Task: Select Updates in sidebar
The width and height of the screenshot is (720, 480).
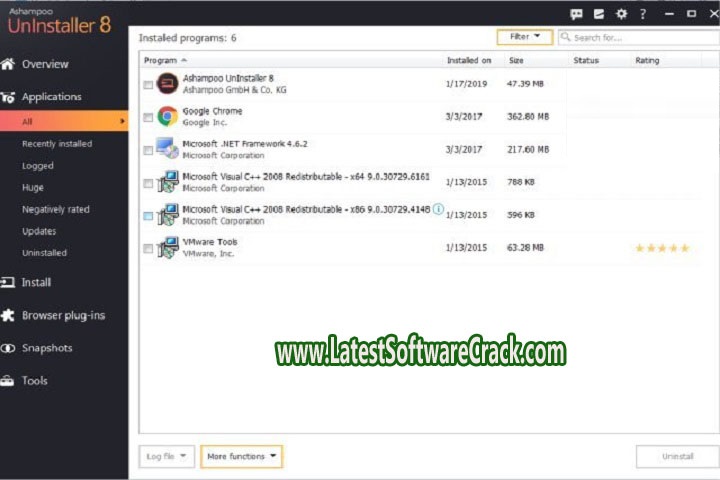Action: point(39,231)
